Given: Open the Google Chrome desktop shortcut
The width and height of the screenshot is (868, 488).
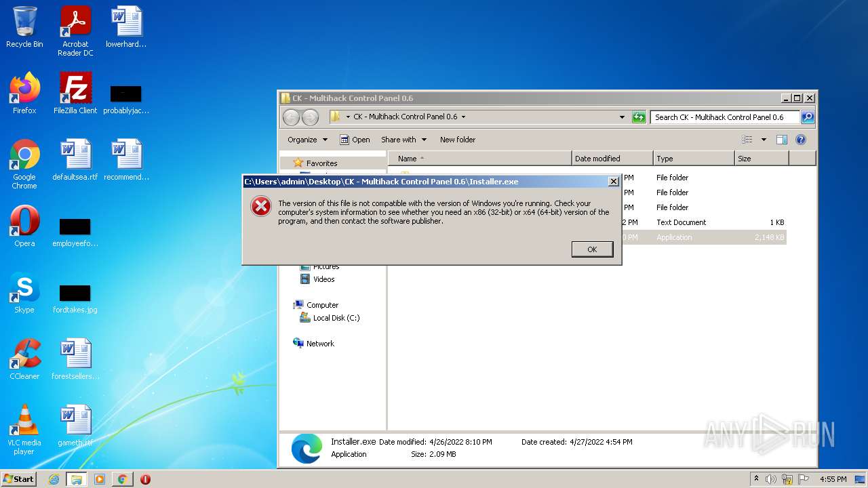Looking at the screenshot, I should [24, 164].
